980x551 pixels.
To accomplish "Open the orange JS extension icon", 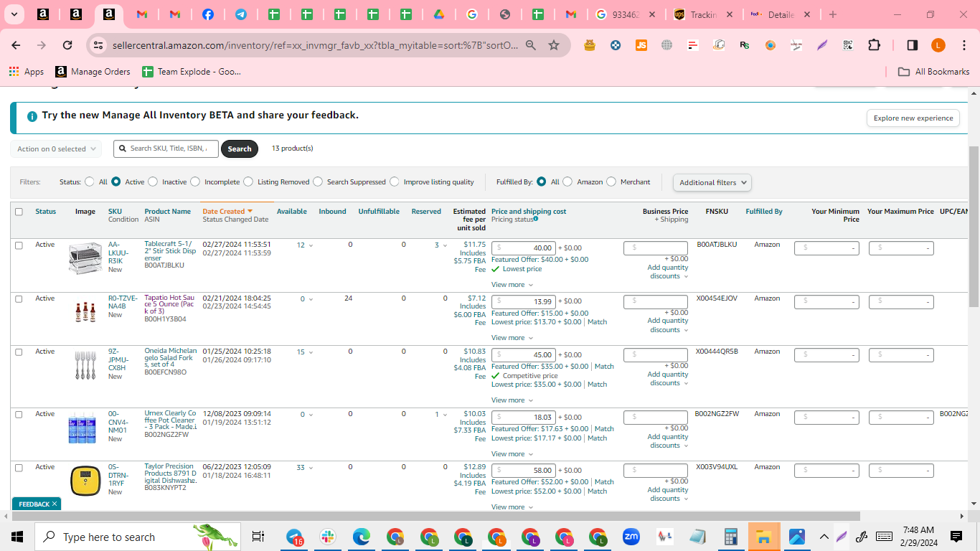I will coord(641,45).
